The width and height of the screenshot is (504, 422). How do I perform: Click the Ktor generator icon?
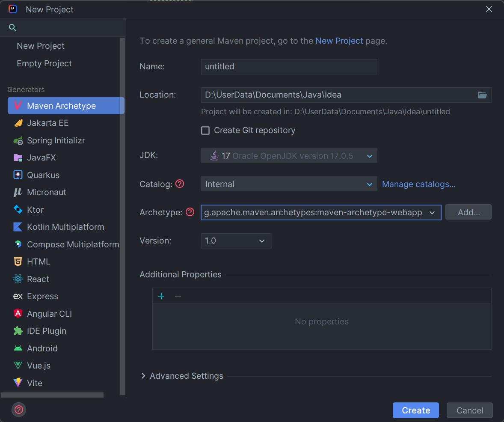click(18, 210)
